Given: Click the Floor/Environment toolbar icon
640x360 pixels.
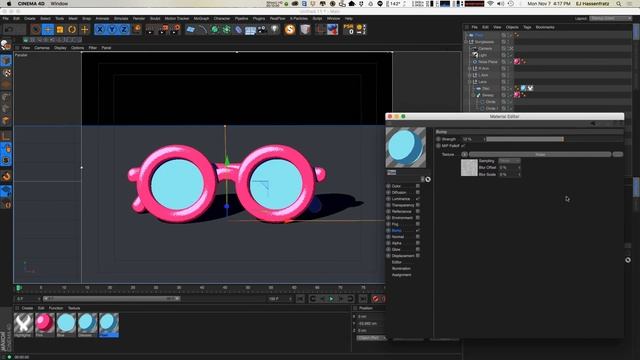Looking at the screenshot, I should tap(250, 29).
